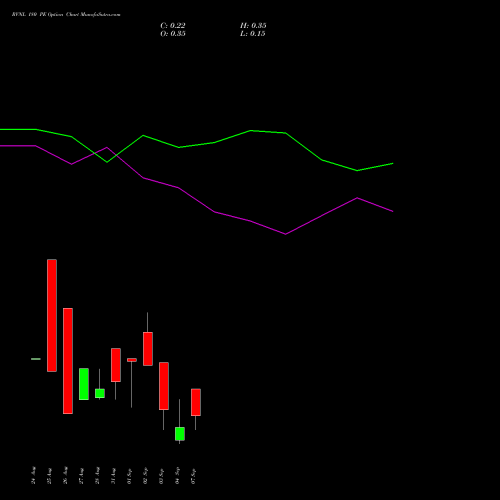This screenshot has width=500, height=500.
Task: Click the low value L: 0.15
Action: pyautogui.click(x=253, y=34)
